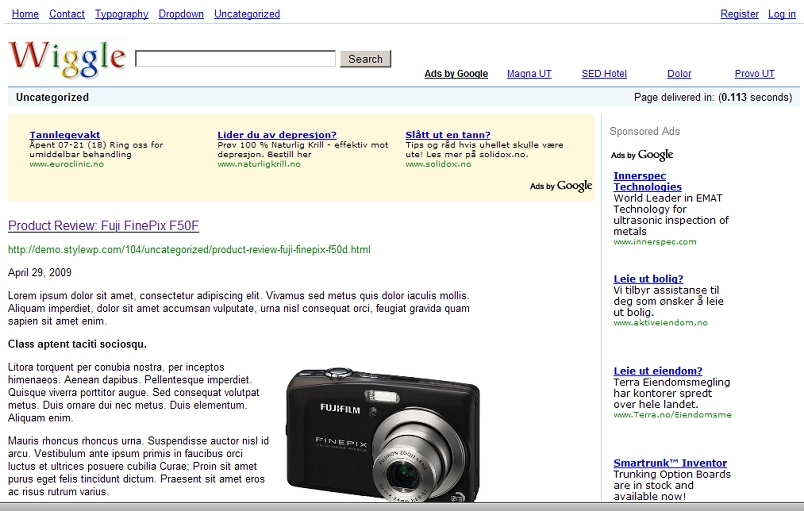Click the April 29, 2009 date
Image resolution: width=804 pixels, height=511 pixels.
coord(39,273)
